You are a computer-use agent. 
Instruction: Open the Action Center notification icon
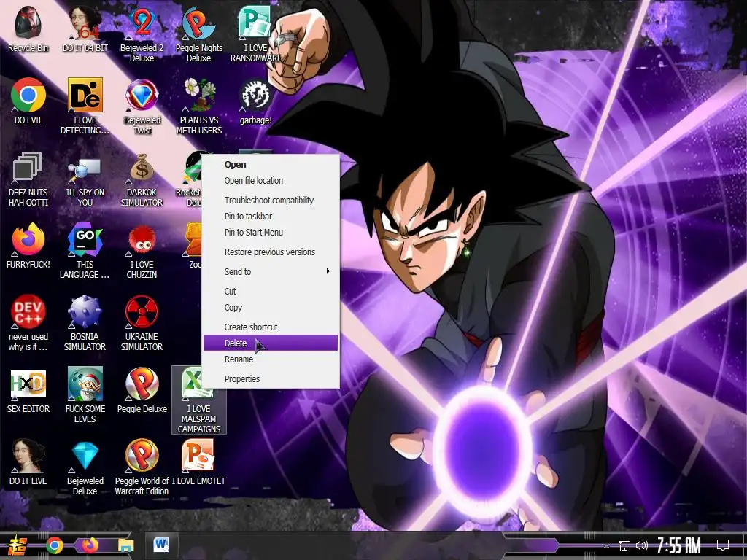[x=723, y=545]
